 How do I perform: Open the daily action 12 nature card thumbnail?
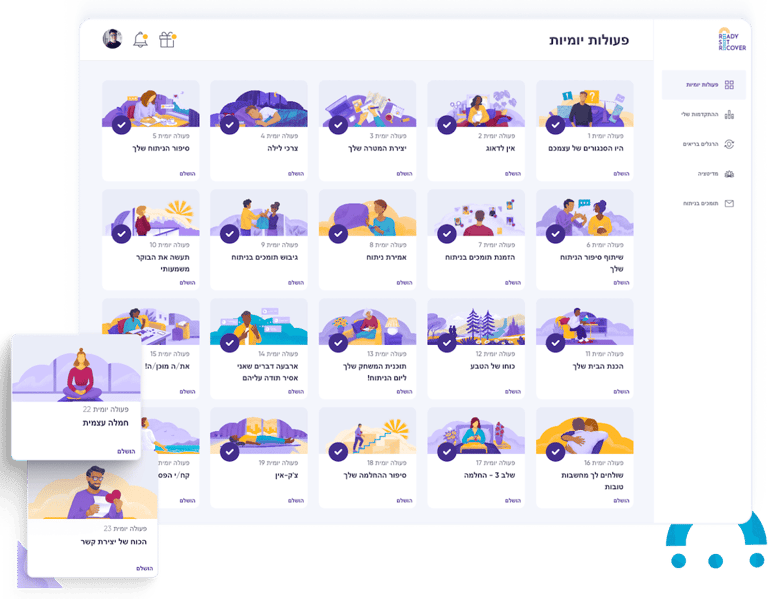476,321
